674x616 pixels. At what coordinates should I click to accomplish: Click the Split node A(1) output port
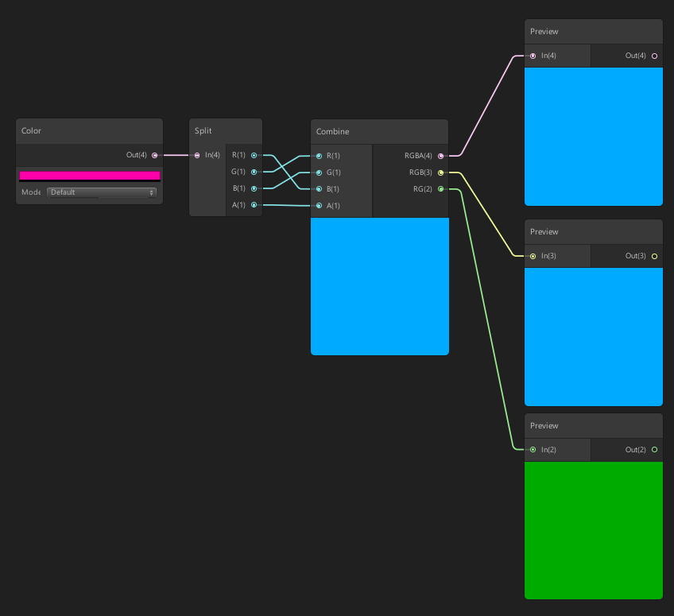point(254,205)
